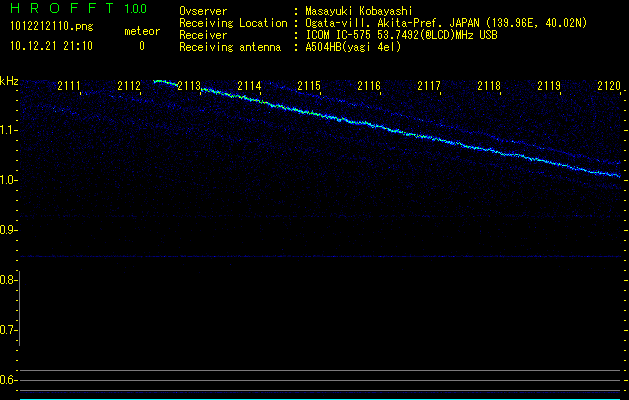This screenshot has width=629, height=400.
Task: Click the 2112 time marker
Action: [x=129, y=86]
